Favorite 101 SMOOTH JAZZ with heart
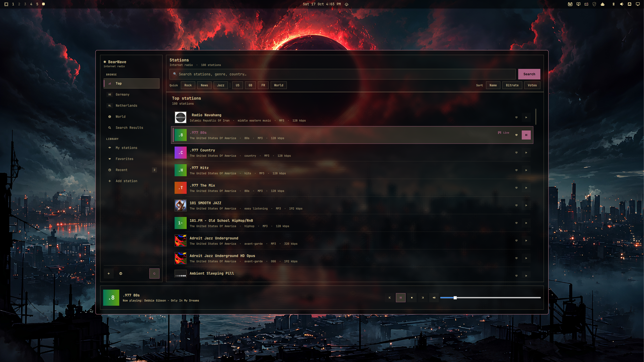 [516, 205]
